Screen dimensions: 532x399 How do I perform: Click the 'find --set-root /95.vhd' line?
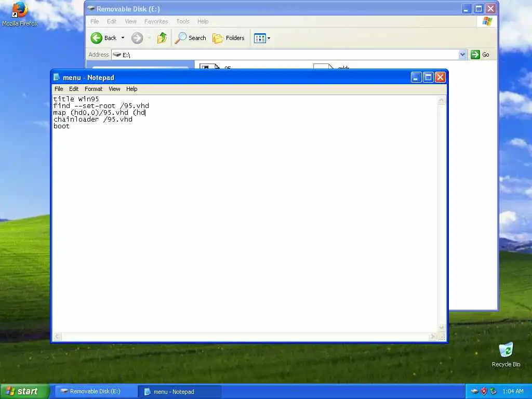(x=101, y=106)
